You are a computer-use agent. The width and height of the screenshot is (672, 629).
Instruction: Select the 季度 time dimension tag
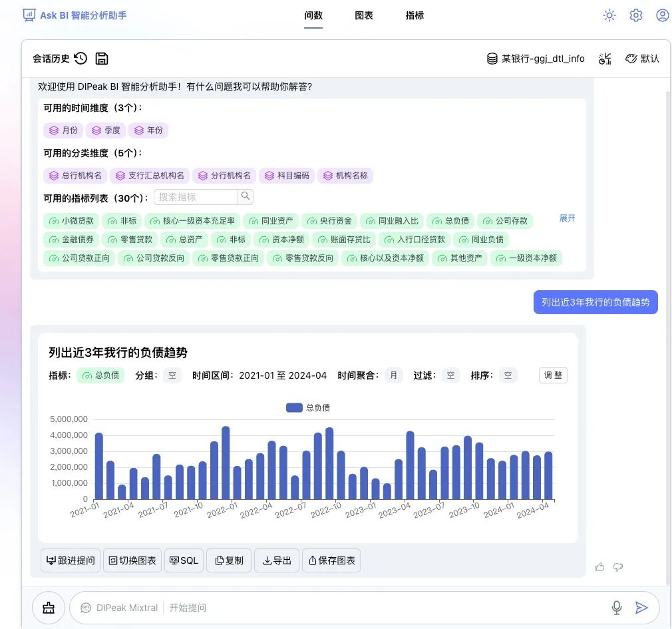click(x=106, y=130)
